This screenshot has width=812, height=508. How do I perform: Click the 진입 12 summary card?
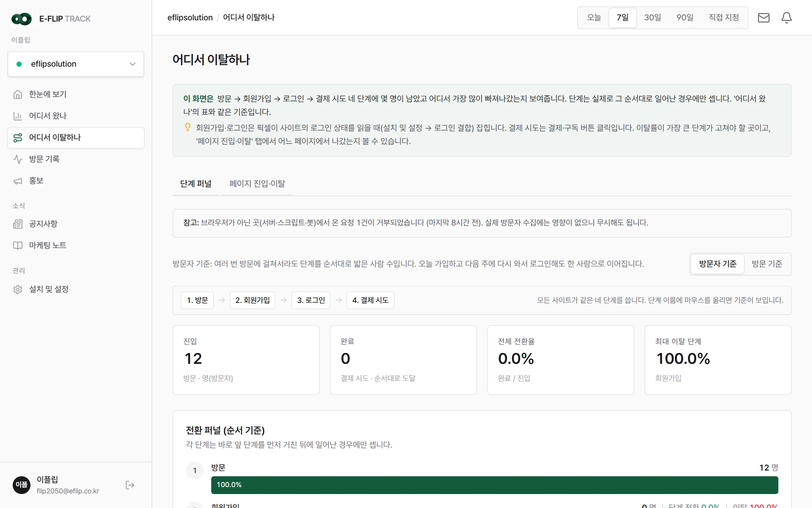246,360
